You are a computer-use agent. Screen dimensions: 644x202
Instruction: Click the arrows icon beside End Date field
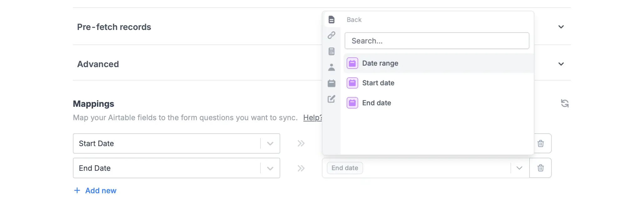point(301,168)
